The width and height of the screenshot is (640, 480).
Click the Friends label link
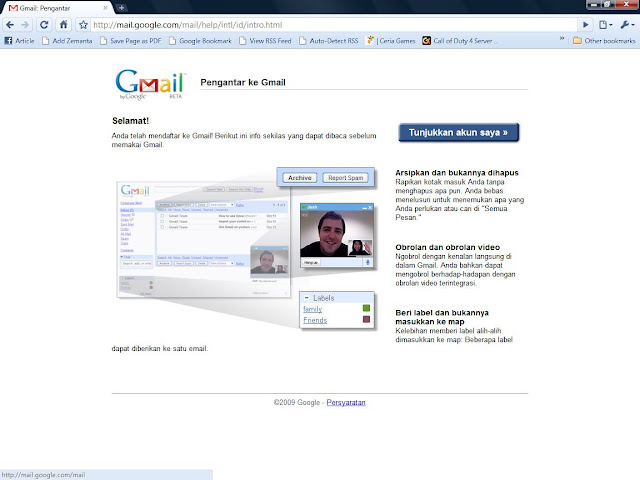click(x=315, y=320)
